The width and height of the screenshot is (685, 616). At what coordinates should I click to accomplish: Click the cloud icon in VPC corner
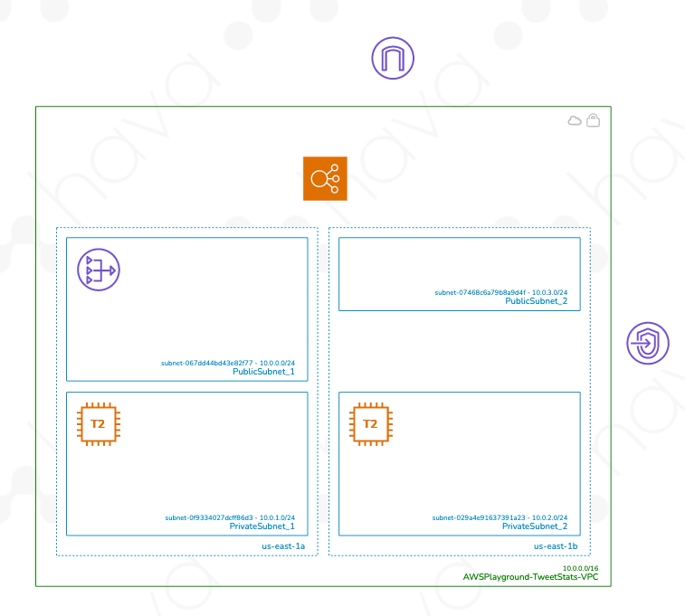[x=574, y=120]
